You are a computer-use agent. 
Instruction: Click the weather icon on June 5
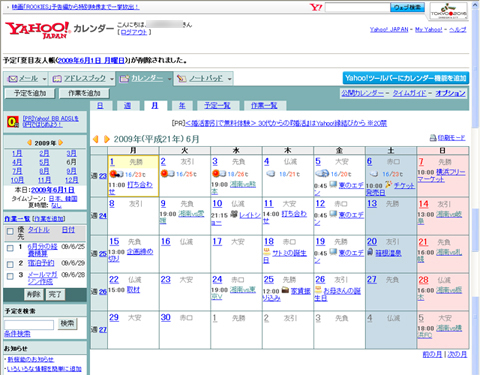pos(322,173)
